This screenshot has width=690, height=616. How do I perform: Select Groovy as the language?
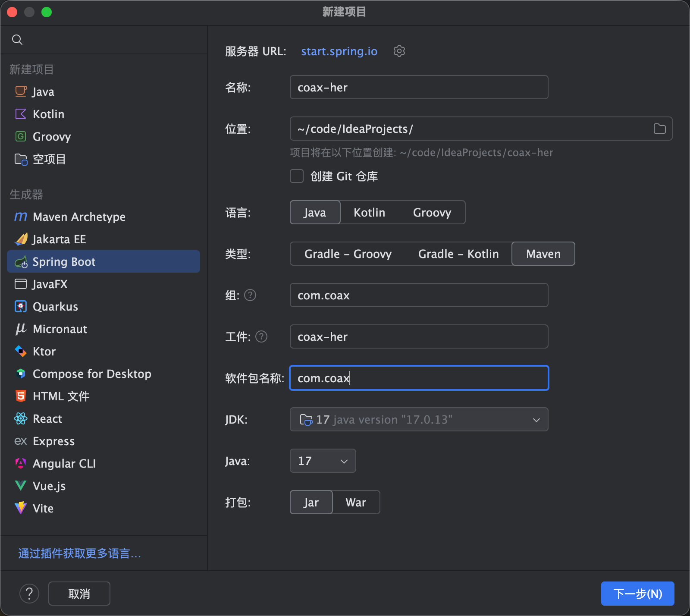(x=432, y=212)
